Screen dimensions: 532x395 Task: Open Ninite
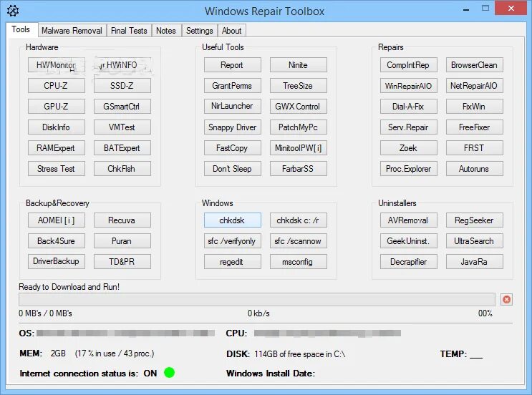point(299,64)
